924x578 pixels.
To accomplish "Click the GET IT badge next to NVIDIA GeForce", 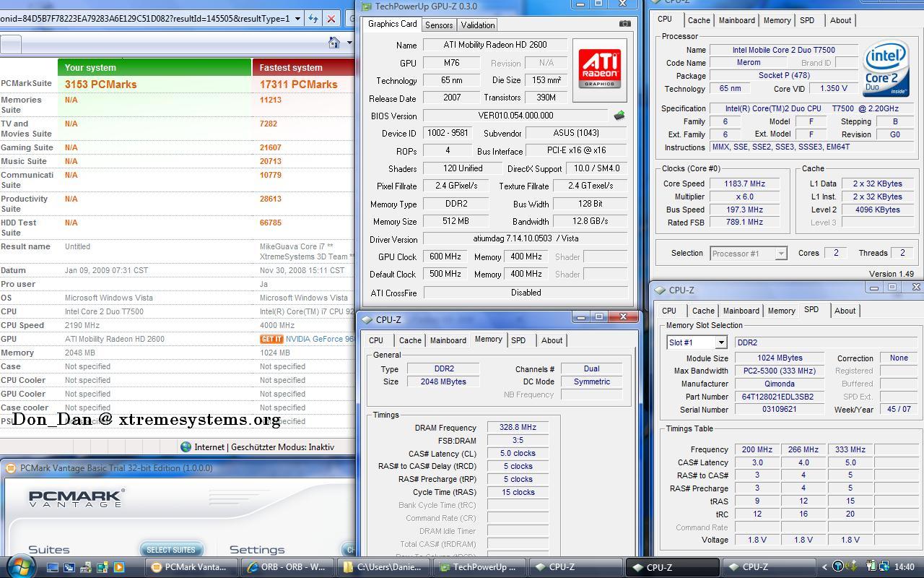I will coord(271,339).
